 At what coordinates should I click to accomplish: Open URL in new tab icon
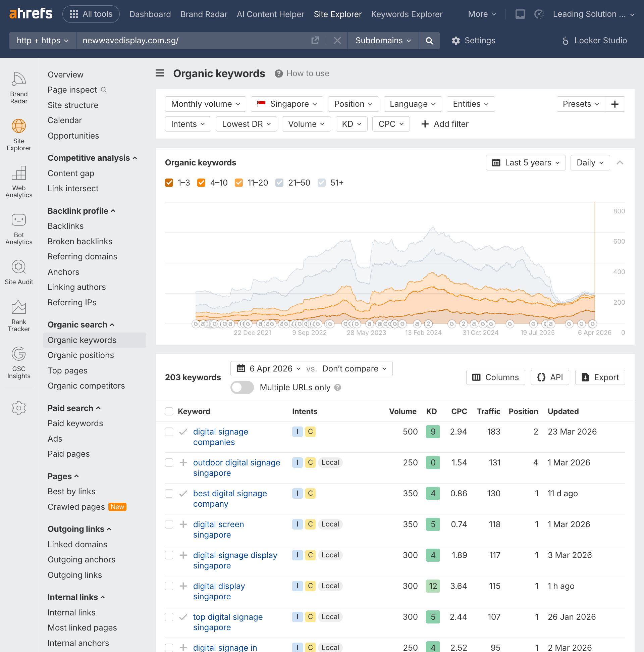point(315,41)
